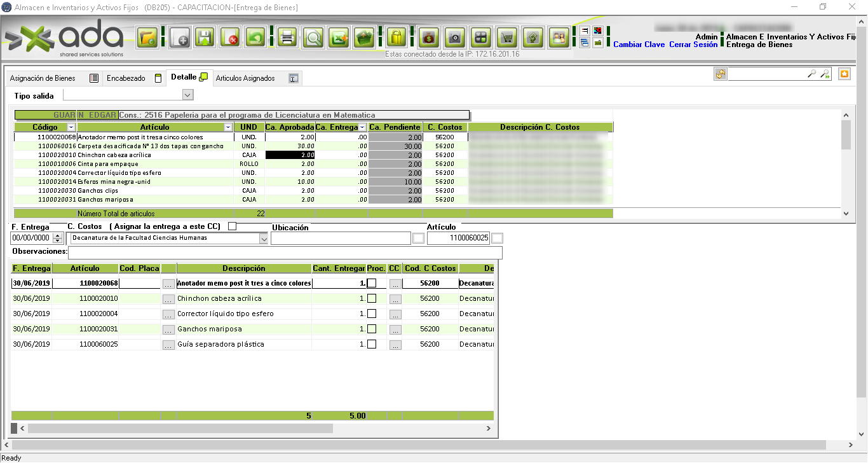Check 'Asignar la entrega a este CC' checkbox
Image resolution: width=868 pixels, height=463 pixels.
pyautogui.click(x=232, y=226)
